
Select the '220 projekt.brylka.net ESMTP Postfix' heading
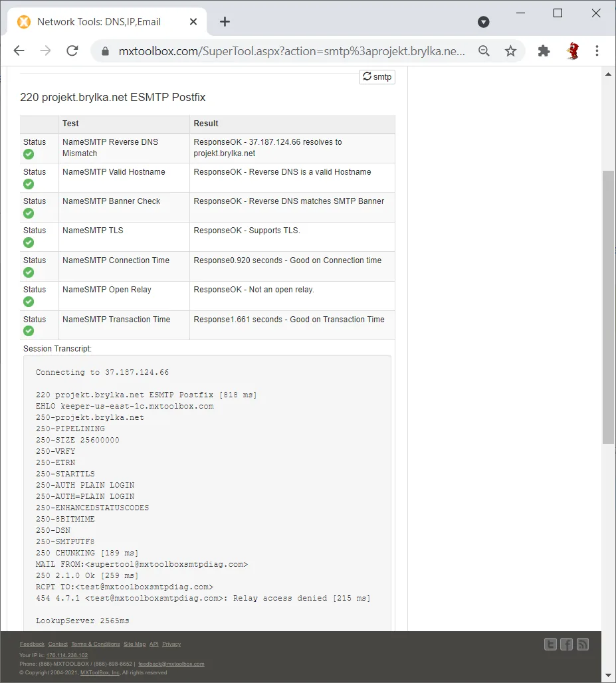click(x=113, y=97)
